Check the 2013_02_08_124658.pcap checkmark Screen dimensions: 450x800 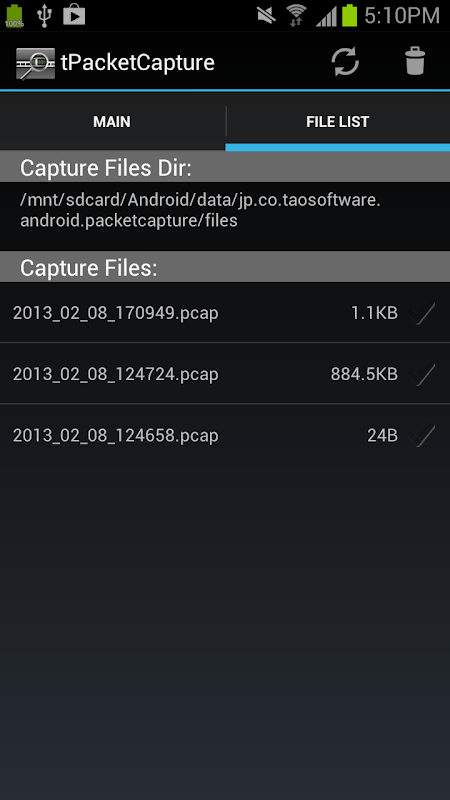coord(422,435)
